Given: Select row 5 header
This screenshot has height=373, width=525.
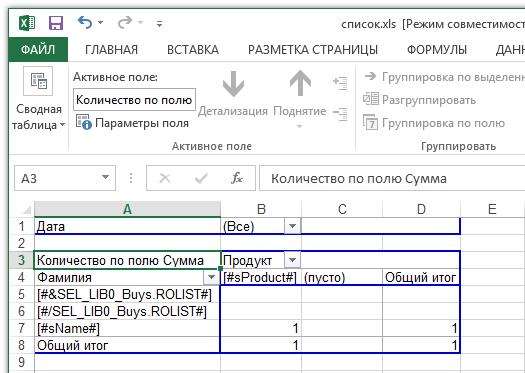Looking at the screenshot, I should (x=21, y=294).
